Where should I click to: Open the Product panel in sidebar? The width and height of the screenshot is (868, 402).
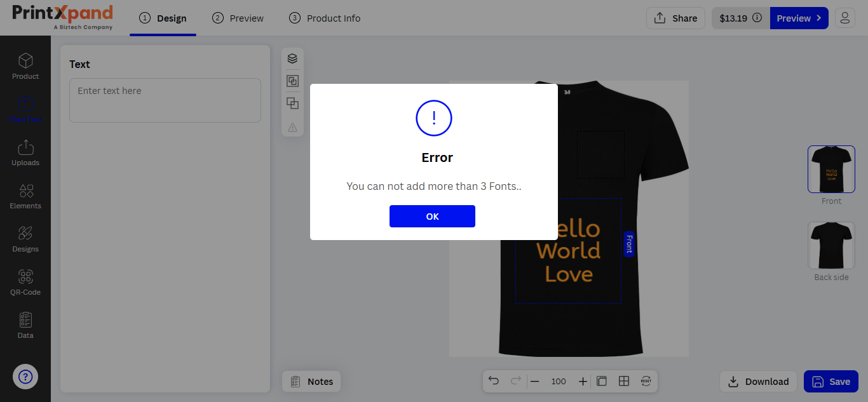[25, 66]
